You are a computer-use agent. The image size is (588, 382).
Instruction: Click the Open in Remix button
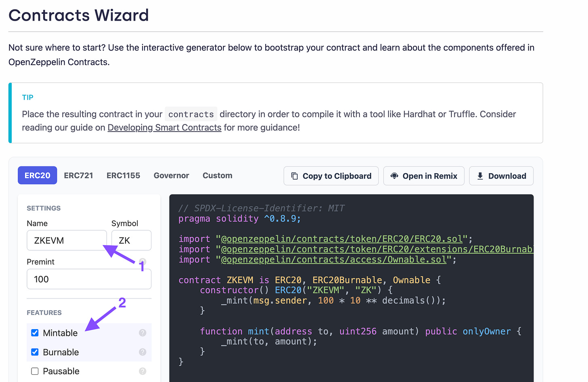point(424,176)
